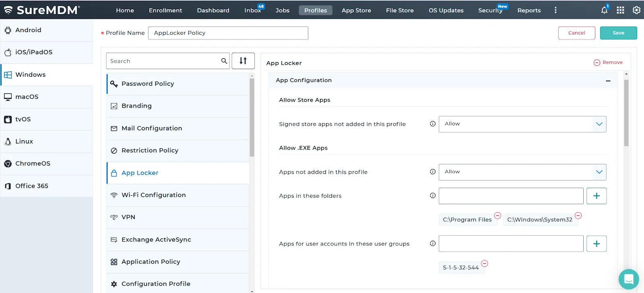Open the Security tab
644x293 pixels.
[490, 10]
